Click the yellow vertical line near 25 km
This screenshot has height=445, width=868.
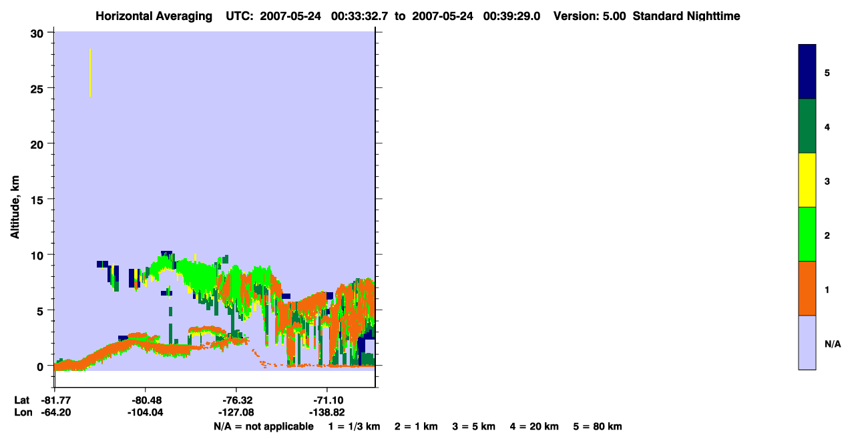pos(89,73)
